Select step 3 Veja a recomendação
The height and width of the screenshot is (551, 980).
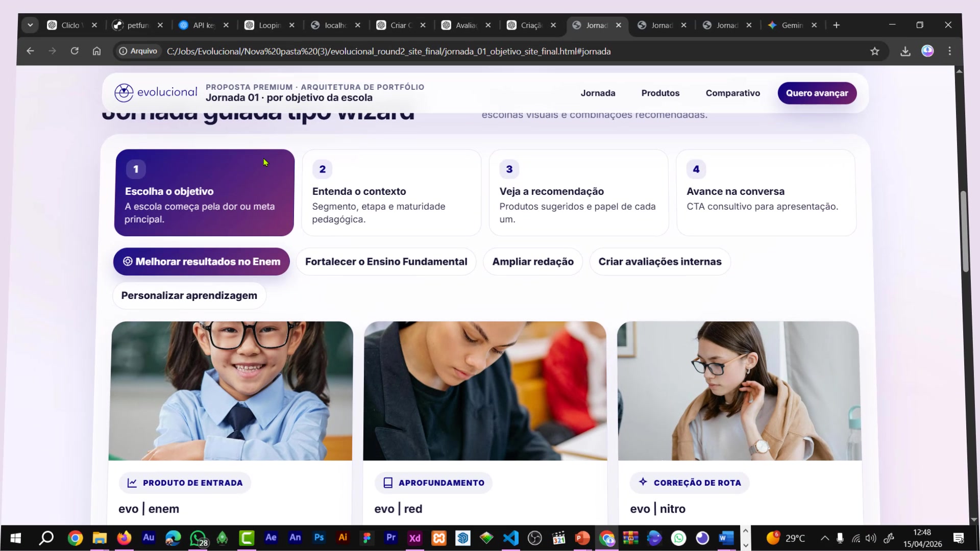click(x=579, y=192)
